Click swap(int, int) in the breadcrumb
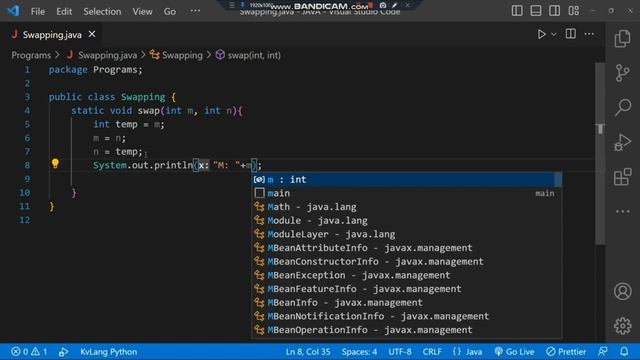The height and width of the screenshot is (360, 640). pos(254,55)
